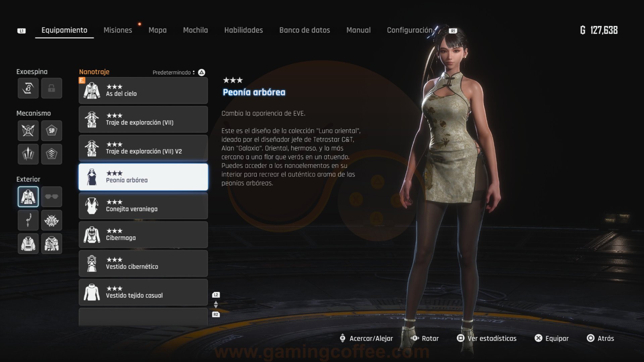Click Equipar to equip the outfit
The height and width of the screenshot is (362, 644).
coord(552,339)
